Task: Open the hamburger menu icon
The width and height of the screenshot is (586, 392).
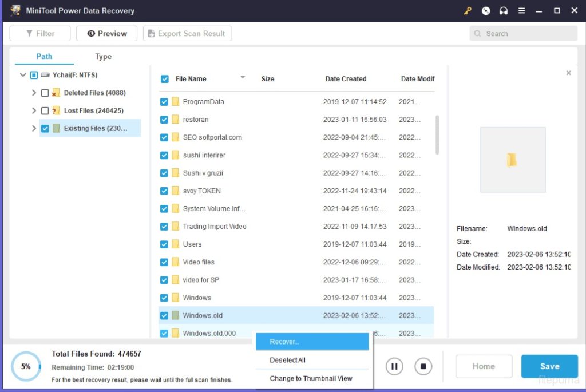Action: pyautogui.click(x=521, y=11)
